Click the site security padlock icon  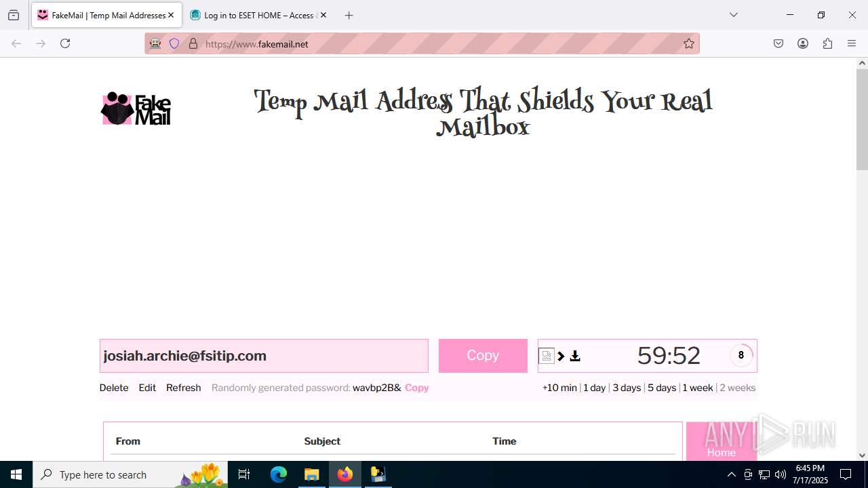(x=193, y=43)
